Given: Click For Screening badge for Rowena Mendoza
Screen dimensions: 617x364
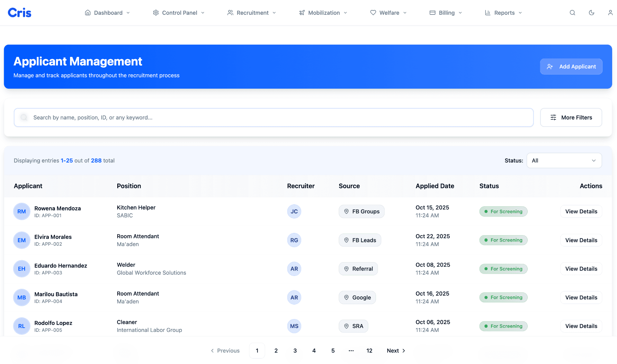Looking at the screenshot, I should [x=503, y=211].
